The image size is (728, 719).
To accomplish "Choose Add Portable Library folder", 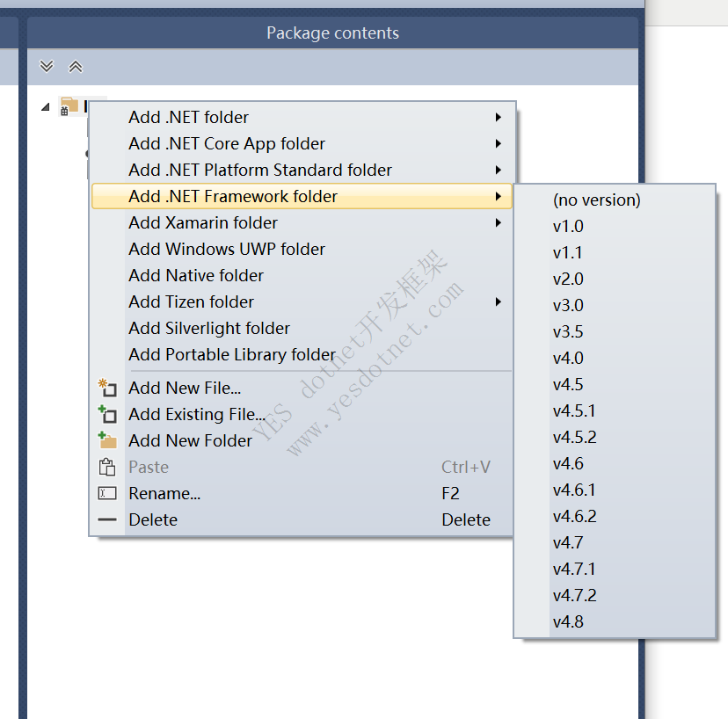I will coord(302,354).
